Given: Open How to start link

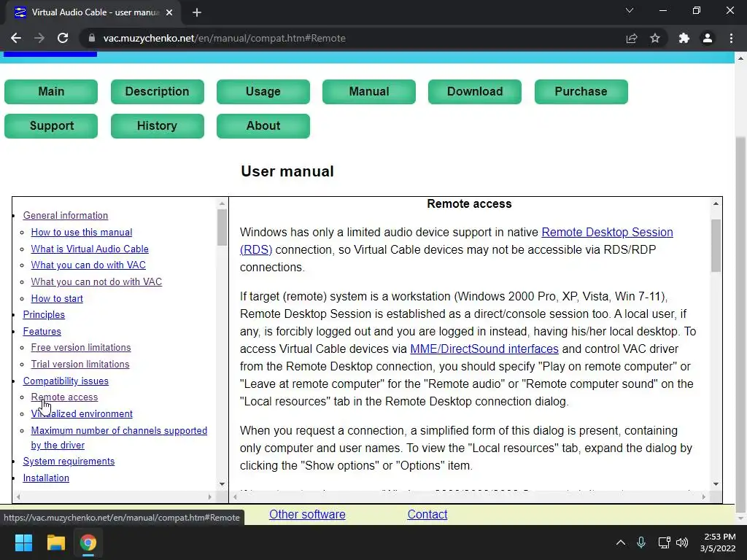Looking at the screenshot, I should pyautogui.click(x=57, y=298).
